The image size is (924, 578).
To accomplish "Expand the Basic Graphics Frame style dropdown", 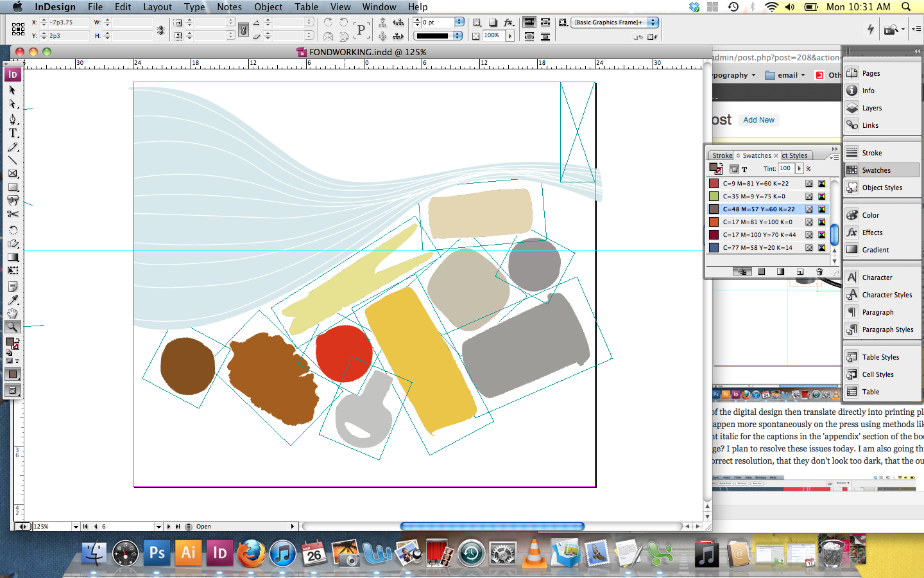I will tap(653, 22).
